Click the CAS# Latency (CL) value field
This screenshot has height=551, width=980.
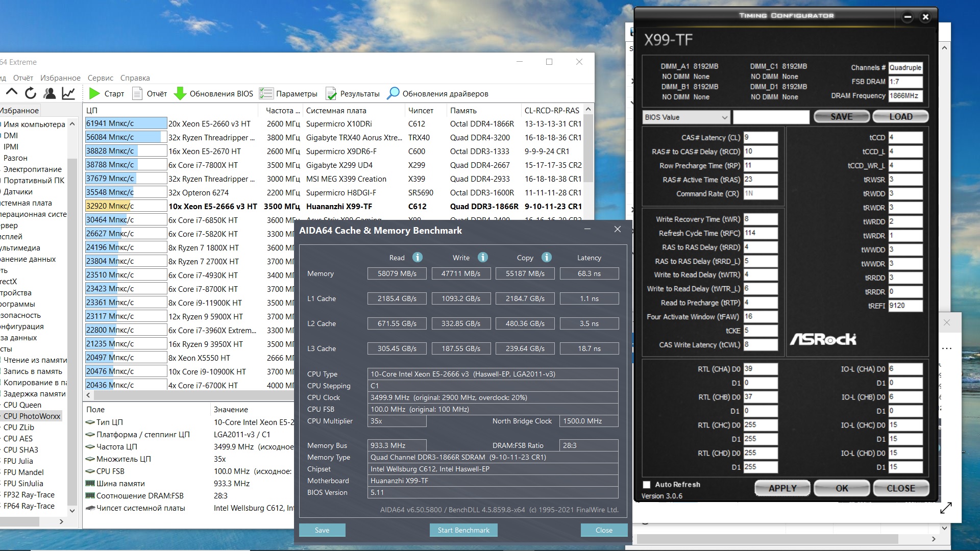point(760,137)
